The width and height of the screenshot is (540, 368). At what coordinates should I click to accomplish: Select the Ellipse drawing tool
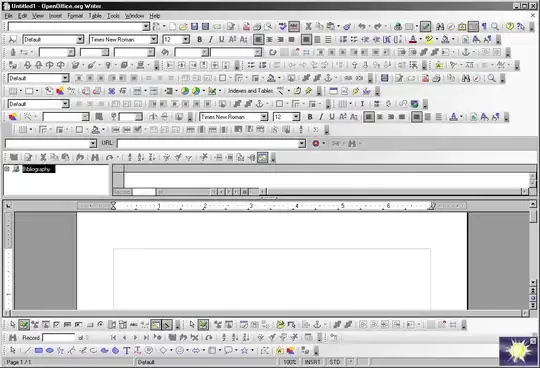point(50,350)
